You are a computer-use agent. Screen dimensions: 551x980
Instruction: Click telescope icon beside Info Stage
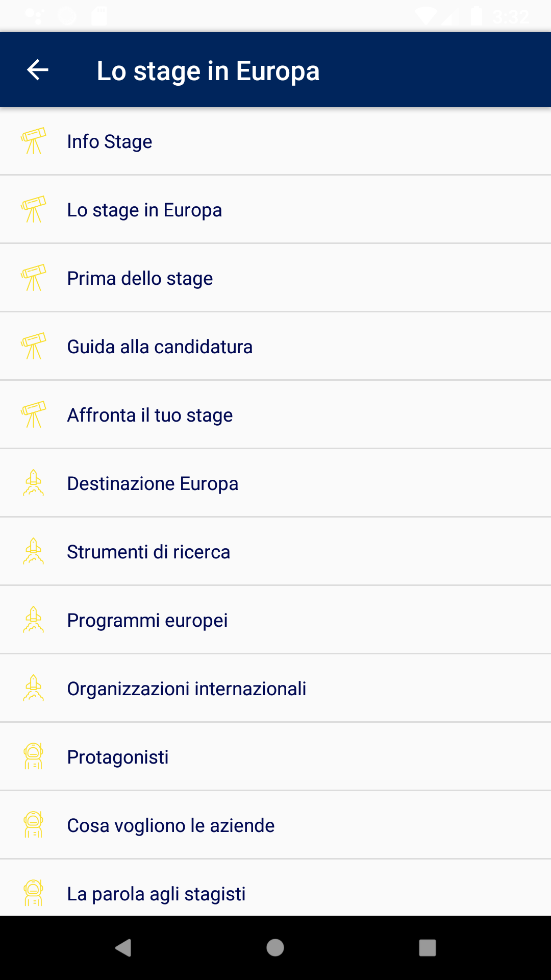coord(34,141)
